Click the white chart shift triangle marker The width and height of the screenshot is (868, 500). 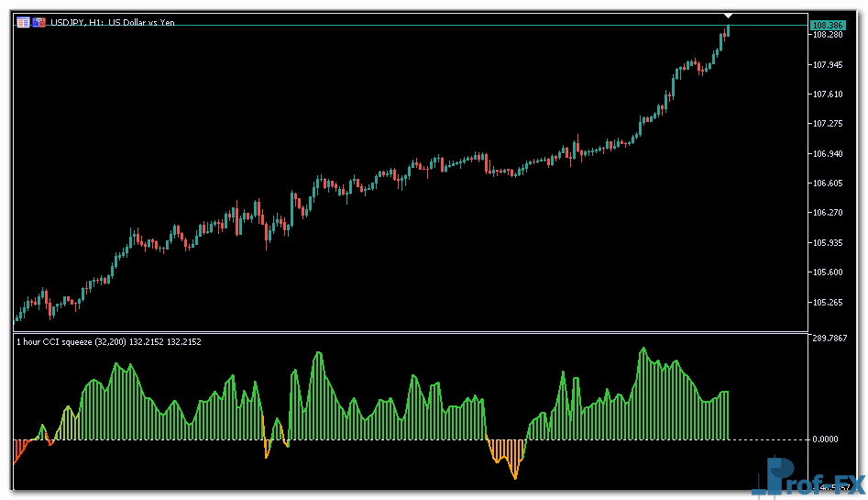coord(728,16)
